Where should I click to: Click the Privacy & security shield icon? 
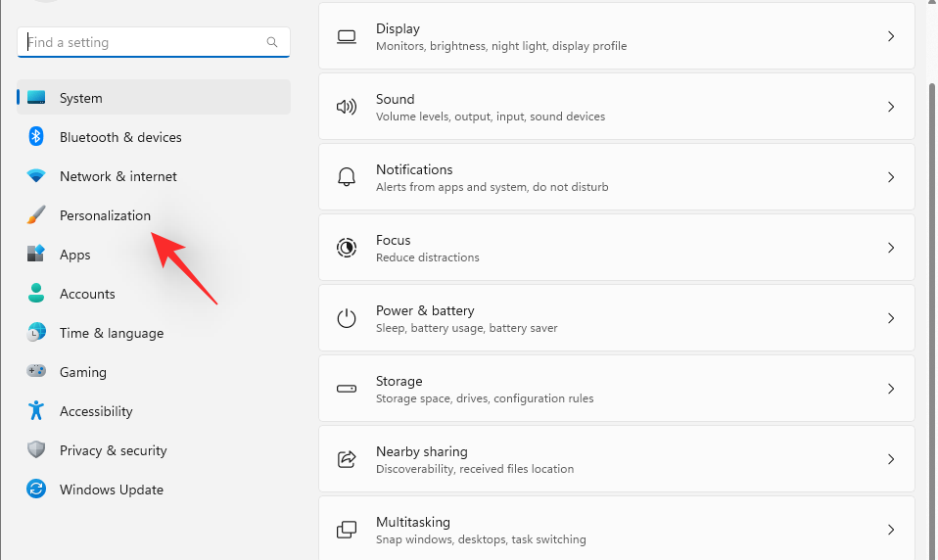tap(36, 450)
